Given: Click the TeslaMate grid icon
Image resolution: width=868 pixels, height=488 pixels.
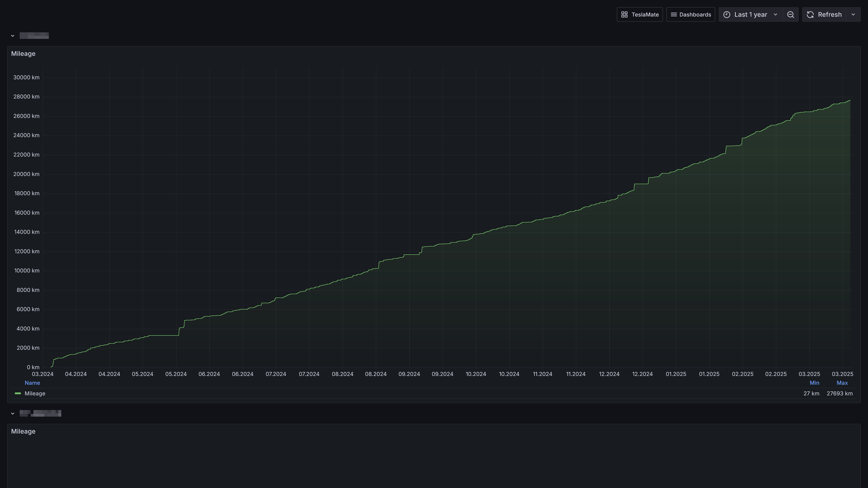Looking at the screenshot, I should (624, 14).
